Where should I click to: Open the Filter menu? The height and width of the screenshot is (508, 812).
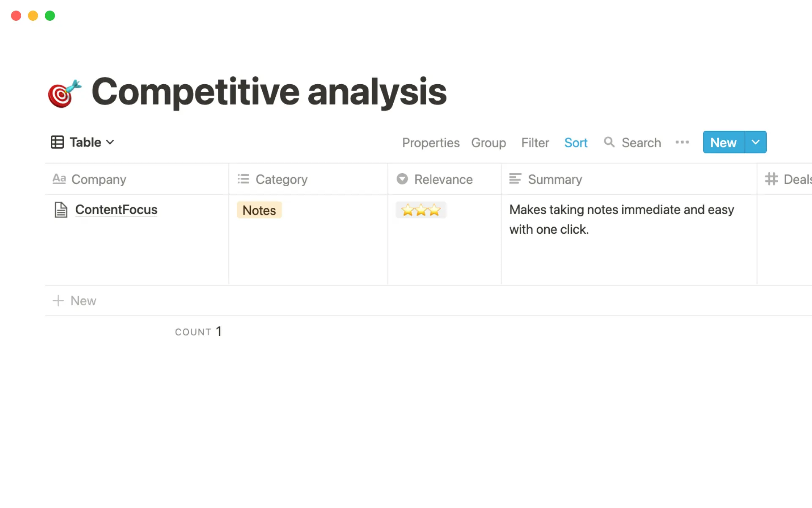click(535, 143)
